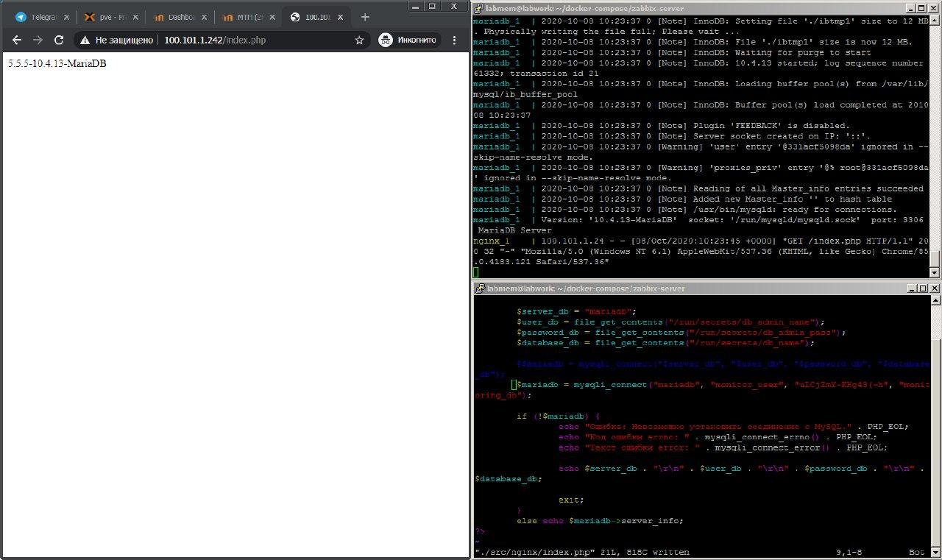Click the page text 5.5.5-10.4.13-MariaDB

coord(57,63)
